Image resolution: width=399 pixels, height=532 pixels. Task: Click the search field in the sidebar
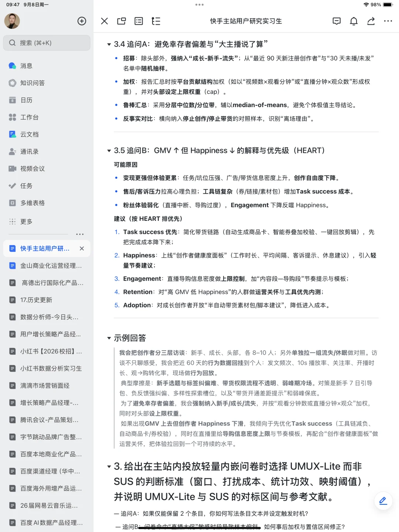[x=47, y=43]
